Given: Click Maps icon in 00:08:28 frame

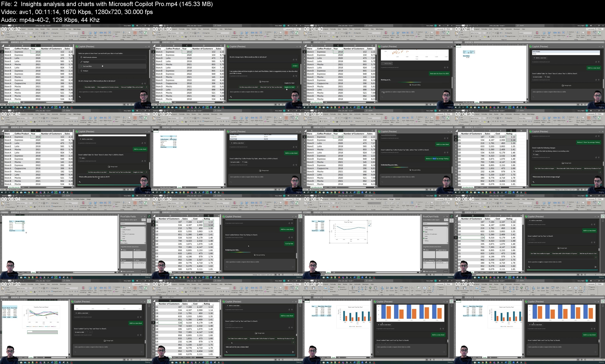Looking at the screenshot, I should pyautogui.click(x=370, y=288).
